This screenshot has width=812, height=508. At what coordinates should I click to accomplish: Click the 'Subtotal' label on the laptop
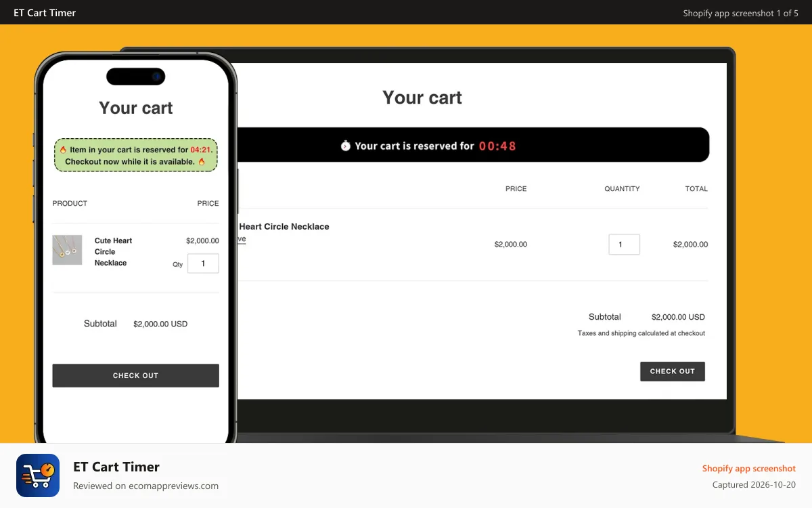pos(605,317)
